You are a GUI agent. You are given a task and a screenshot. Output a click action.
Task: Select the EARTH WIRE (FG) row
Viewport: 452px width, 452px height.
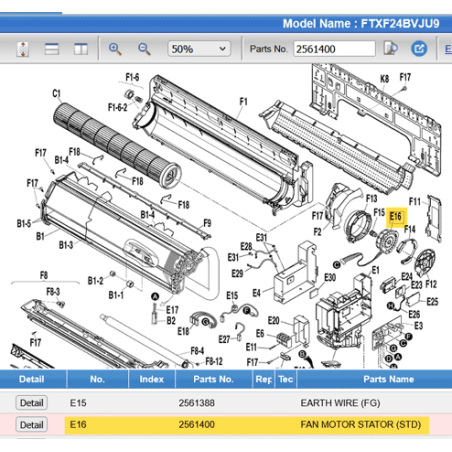226,403
